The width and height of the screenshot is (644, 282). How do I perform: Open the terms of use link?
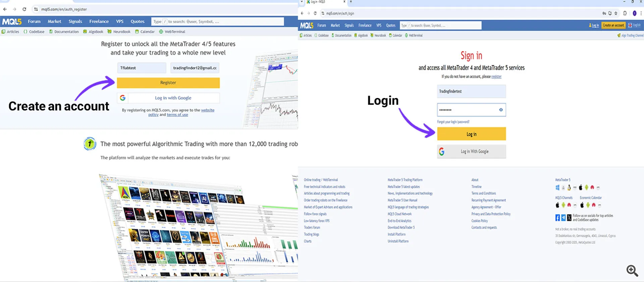click(x=177, y=115)
